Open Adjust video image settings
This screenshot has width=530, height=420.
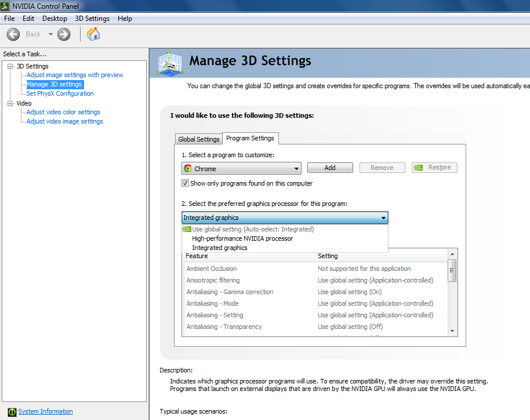64,121
